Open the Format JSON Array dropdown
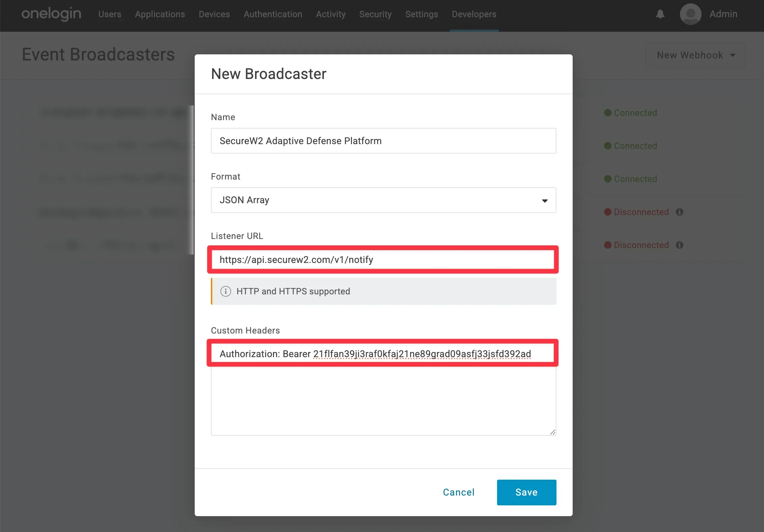The width and height of the screenshot is (764, 532). coord(383,200)
